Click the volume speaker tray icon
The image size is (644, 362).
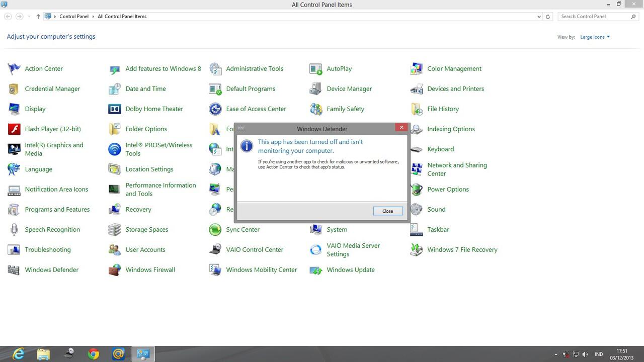[585, 354]
